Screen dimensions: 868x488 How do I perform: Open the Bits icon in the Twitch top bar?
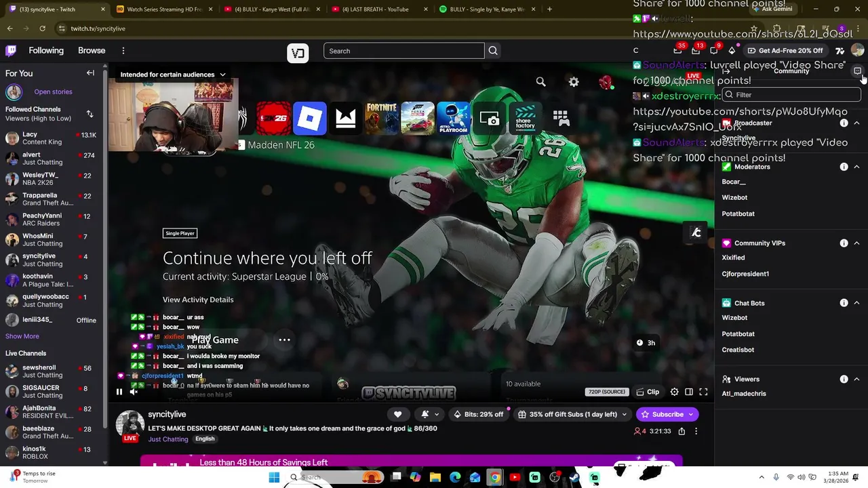click(x=732, y=51)
